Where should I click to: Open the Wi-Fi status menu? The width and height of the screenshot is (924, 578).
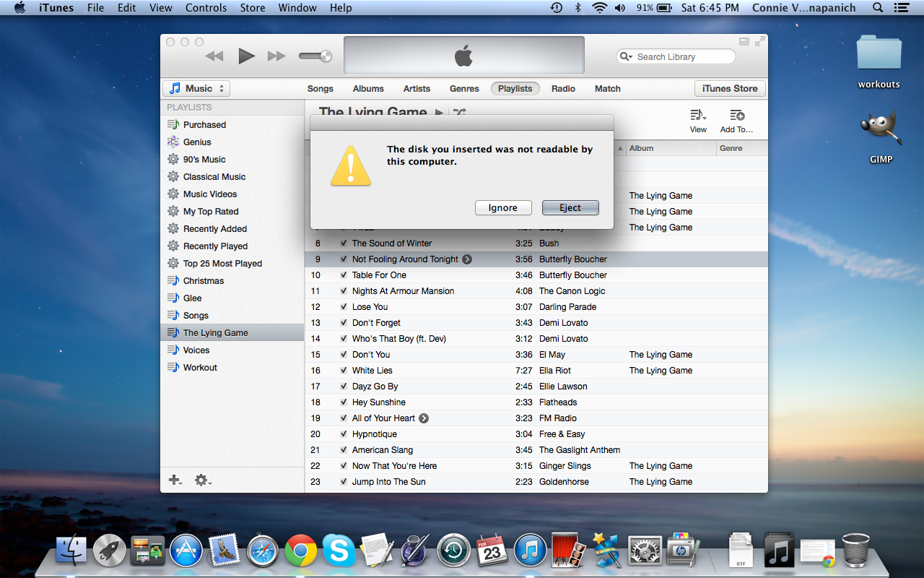(x=599, y=8)
